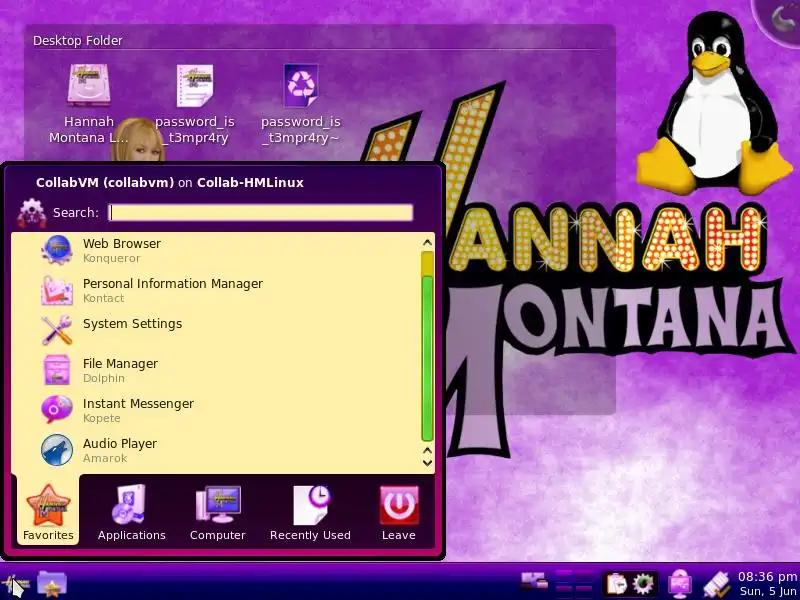This screenshot has height=600, width=800.
Task: Launch Kontact Personal Information Manager icon
Action: 57,290
